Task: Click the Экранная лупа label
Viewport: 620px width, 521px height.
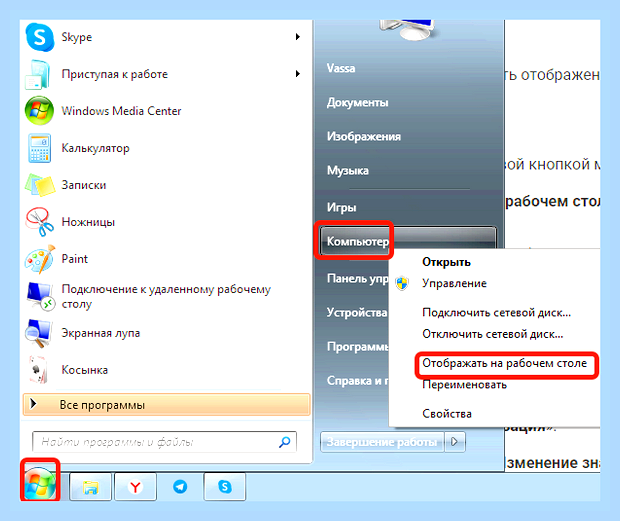Action: tap(100, 333)
